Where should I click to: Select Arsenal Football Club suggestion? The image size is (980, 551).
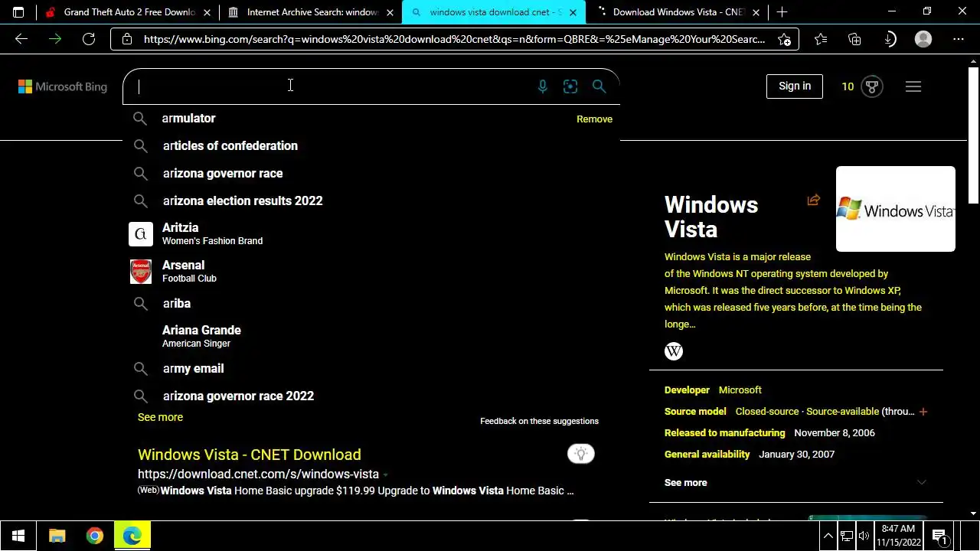[371, 271]
